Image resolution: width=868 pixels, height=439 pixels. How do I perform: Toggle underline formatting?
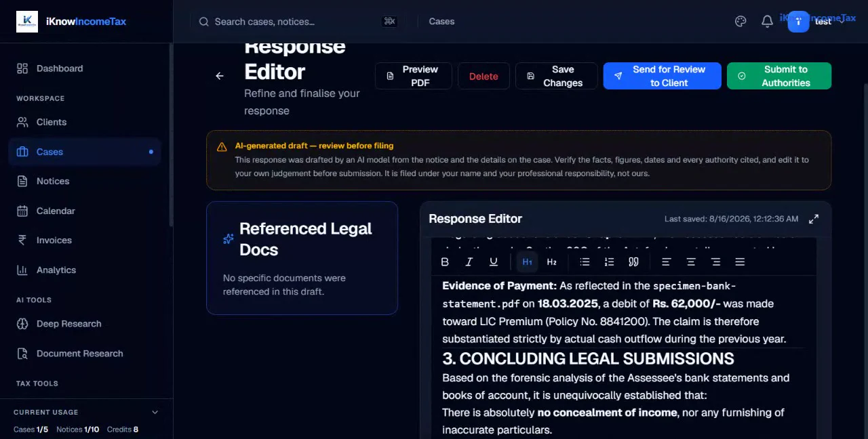coord(493,262)
